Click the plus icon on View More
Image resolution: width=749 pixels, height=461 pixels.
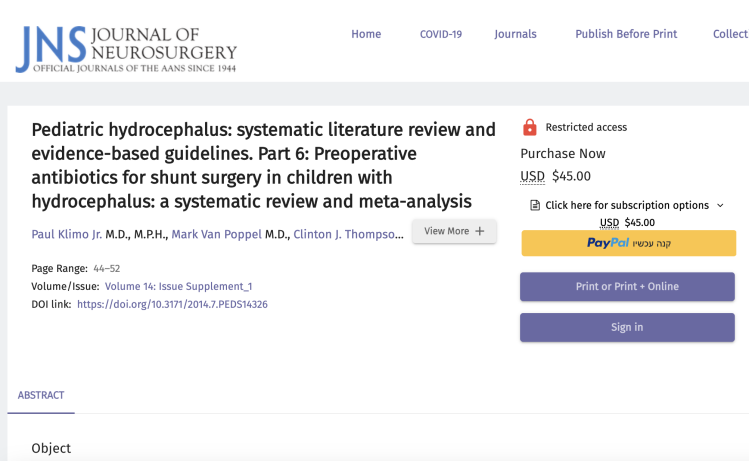[480, 231]
